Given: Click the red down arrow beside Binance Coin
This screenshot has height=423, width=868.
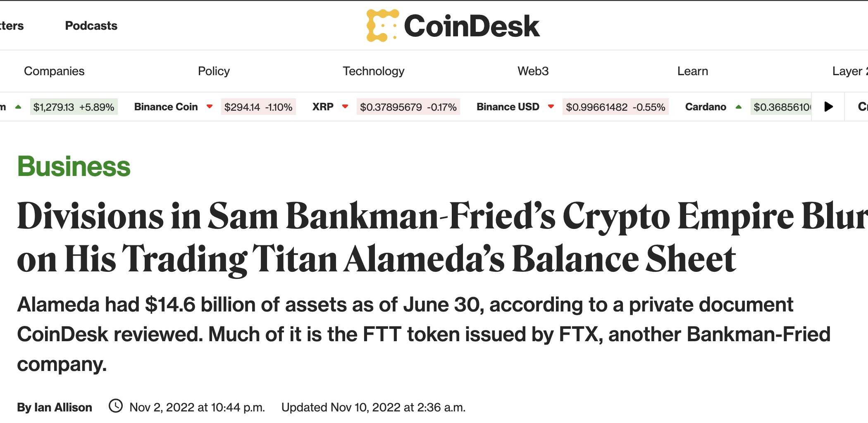Looking at the screenshot, I should click(210, 107).
